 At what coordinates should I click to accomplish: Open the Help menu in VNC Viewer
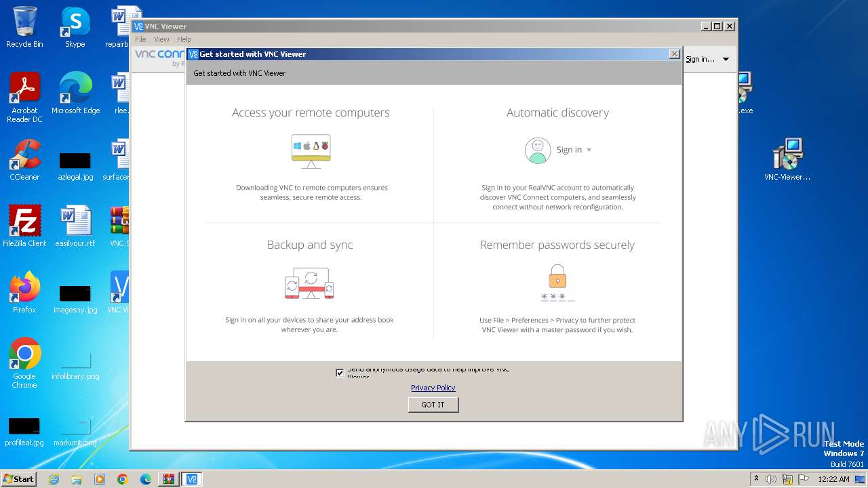tap(184, 39)
